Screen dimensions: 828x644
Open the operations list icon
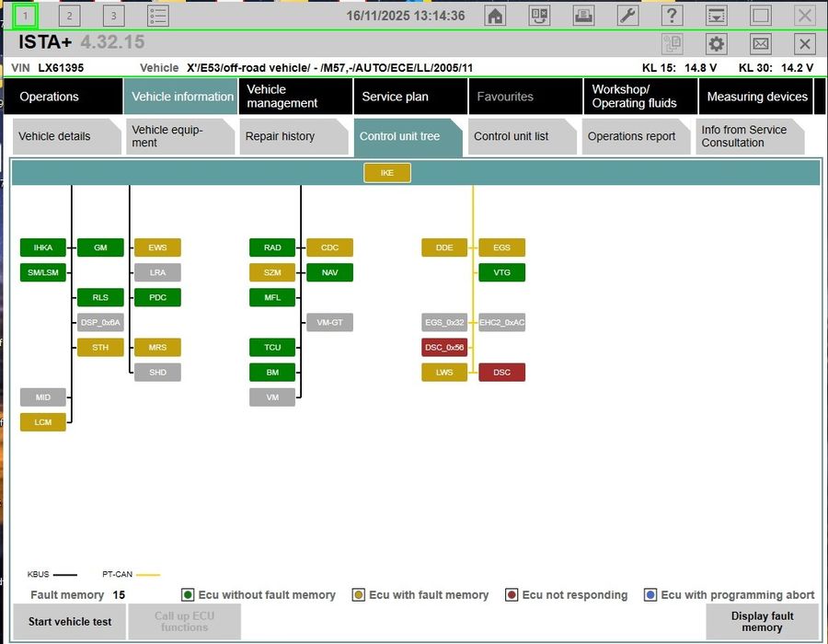click(x=158, y=16)
